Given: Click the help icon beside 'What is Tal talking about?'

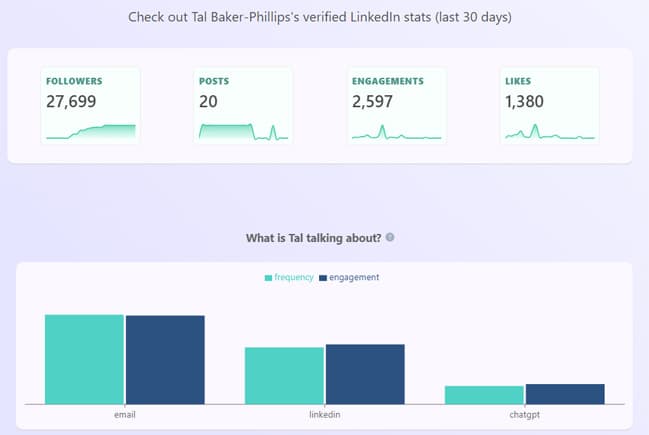Looking at the screenshot, I should click(390, 238).
